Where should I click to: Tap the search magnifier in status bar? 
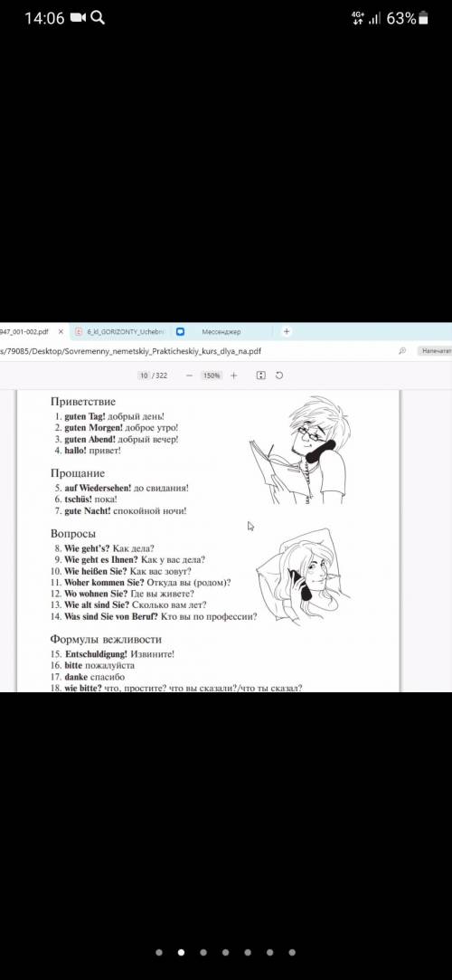pyautogui.click(x=98, y=18)
